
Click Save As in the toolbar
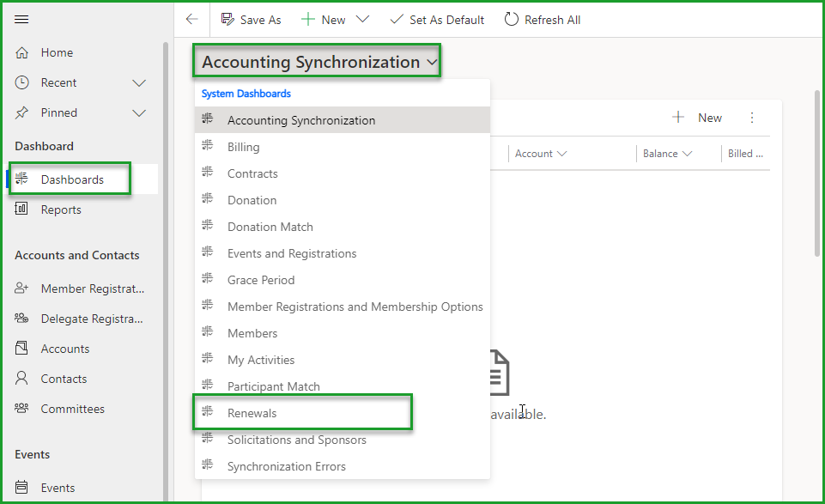coord(252,20)
